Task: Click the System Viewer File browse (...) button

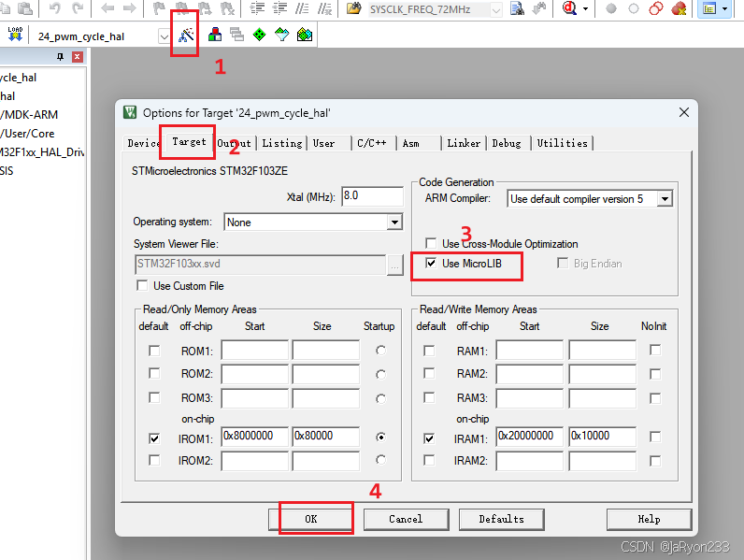Action: click(x=394, y=266)
